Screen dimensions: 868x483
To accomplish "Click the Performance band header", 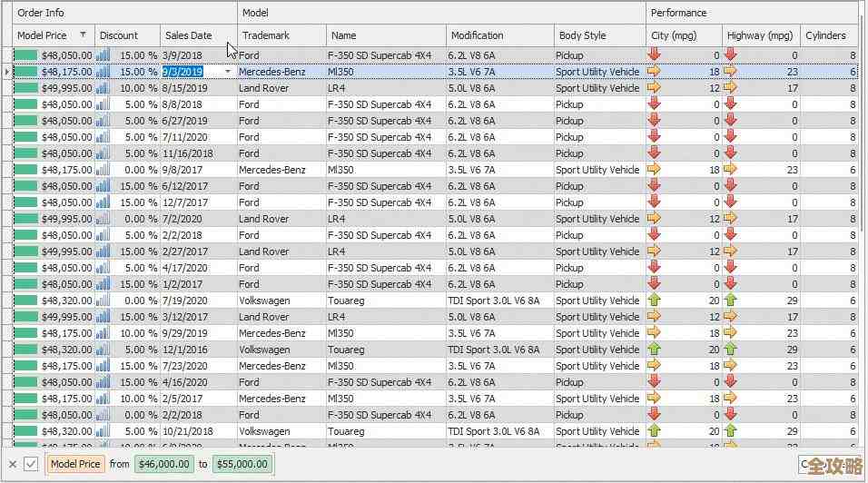I will pyautogui.click(x=678, y=13).
